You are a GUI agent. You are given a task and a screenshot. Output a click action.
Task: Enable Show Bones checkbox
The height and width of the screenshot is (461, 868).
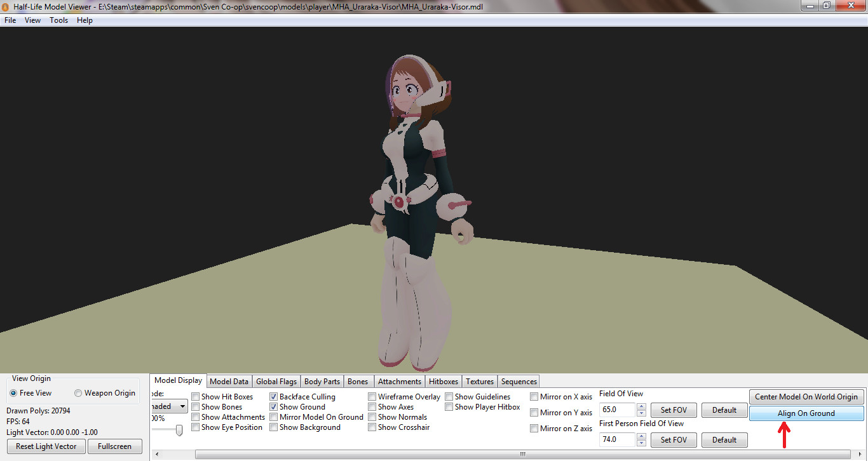click(x=196, y=407)
